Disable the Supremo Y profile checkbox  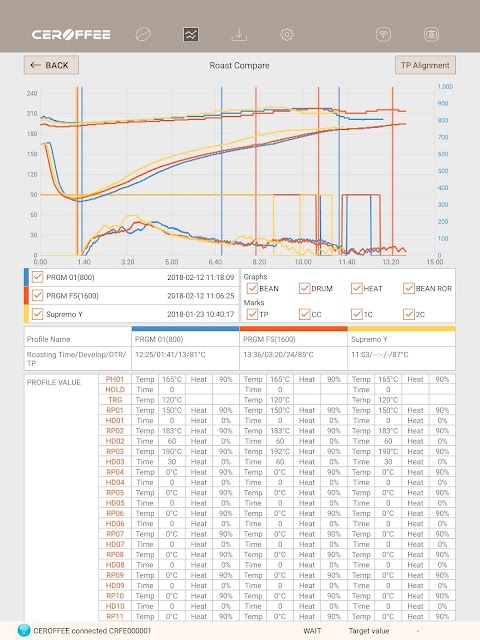click(x=37, y=314)
